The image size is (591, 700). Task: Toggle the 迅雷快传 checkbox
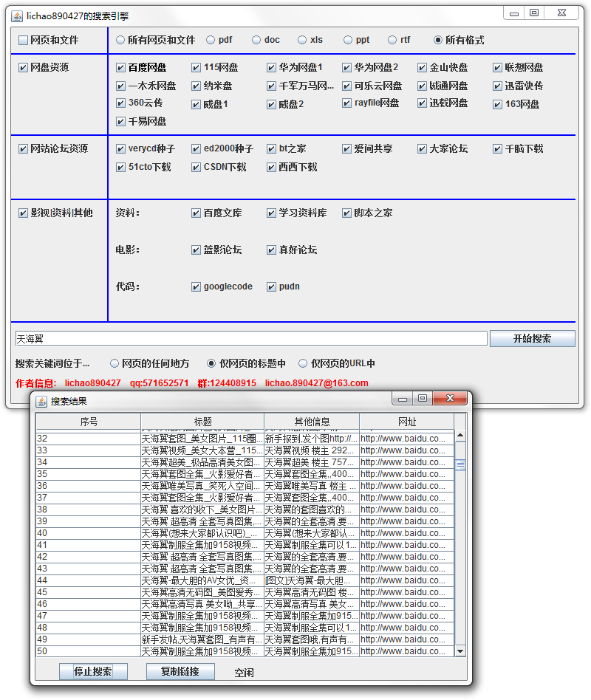click(x=498, y=86)
